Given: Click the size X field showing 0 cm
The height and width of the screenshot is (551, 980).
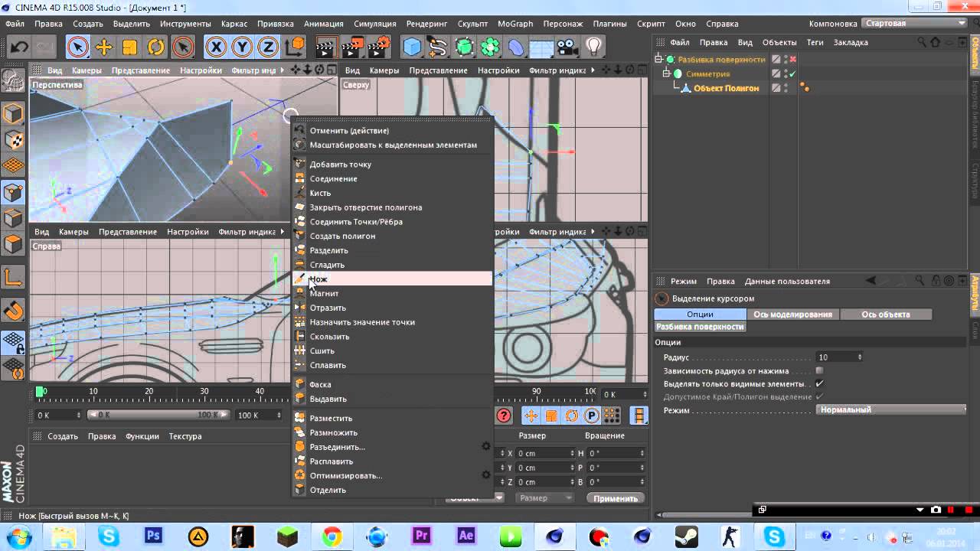Looking at the screenshot, I should pos(545,453).
